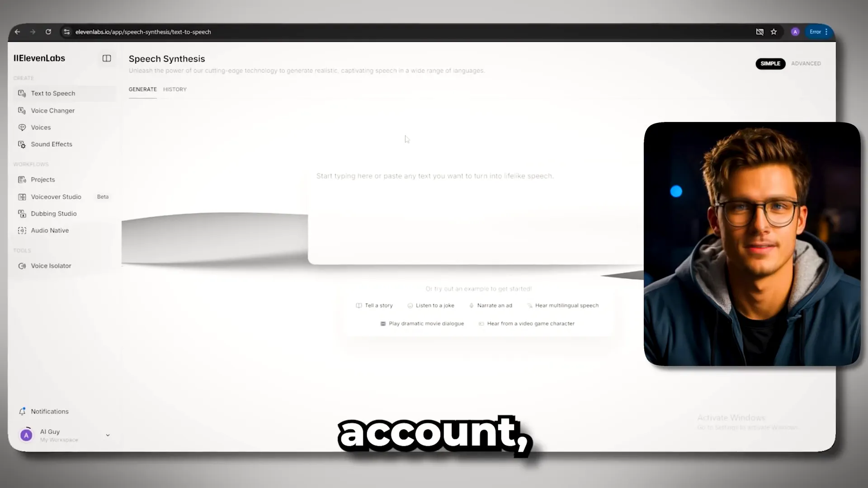Viewport: 868px width, 488px height.
Task: Click the Voiceover Studio icon
Action: [x=21, y=196]
